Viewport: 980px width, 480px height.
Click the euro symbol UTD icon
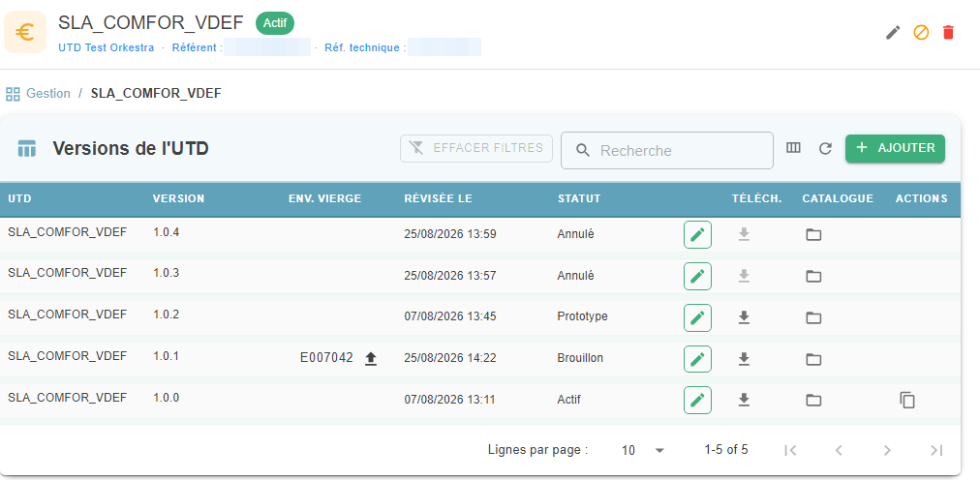[25, 32]
